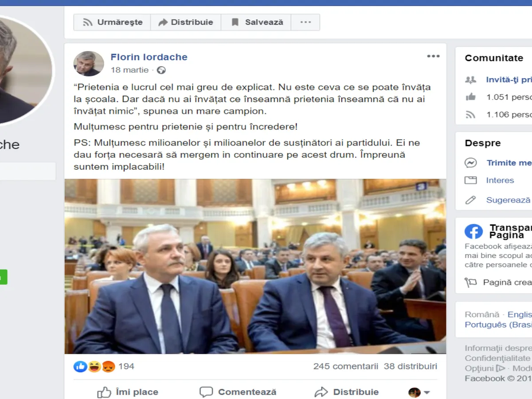Open the page actions ellipsis button

[305, 22]
